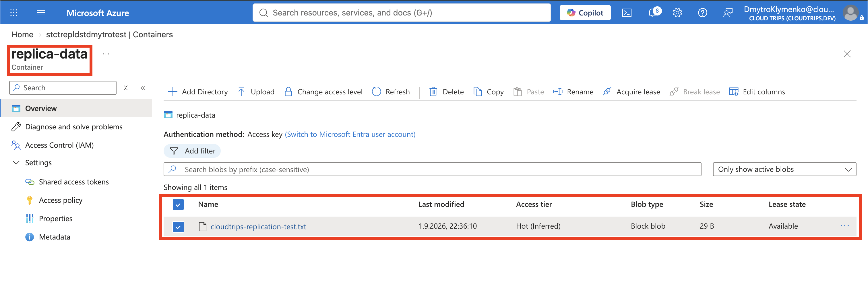The image size is (868, 288).
Task: Sort by the Name column header
Action: click(x=208, y=204)
